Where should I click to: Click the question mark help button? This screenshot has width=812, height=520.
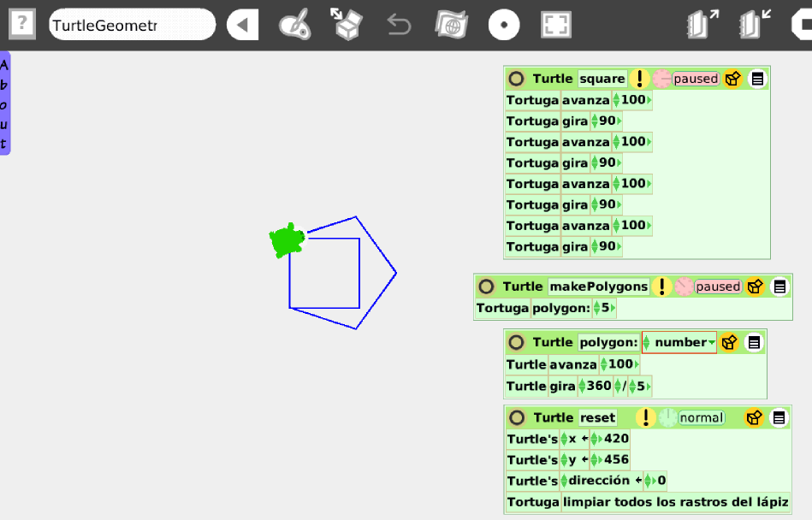coord(21,24)
